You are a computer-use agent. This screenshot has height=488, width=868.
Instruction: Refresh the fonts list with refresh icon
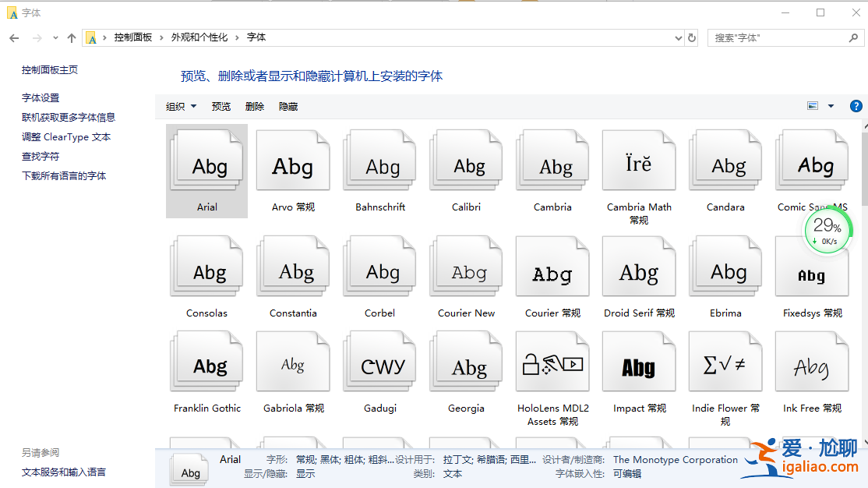(693, 37)
